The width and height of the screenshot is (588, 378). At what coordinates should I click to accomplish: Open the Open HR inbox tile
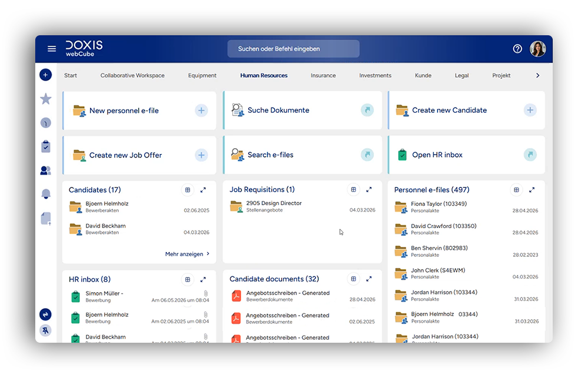(x=466, y=155)
